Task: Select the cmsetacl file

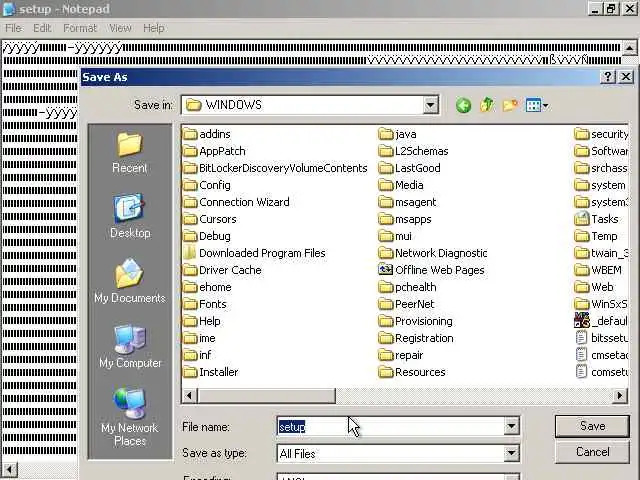Action: [601, 355]
